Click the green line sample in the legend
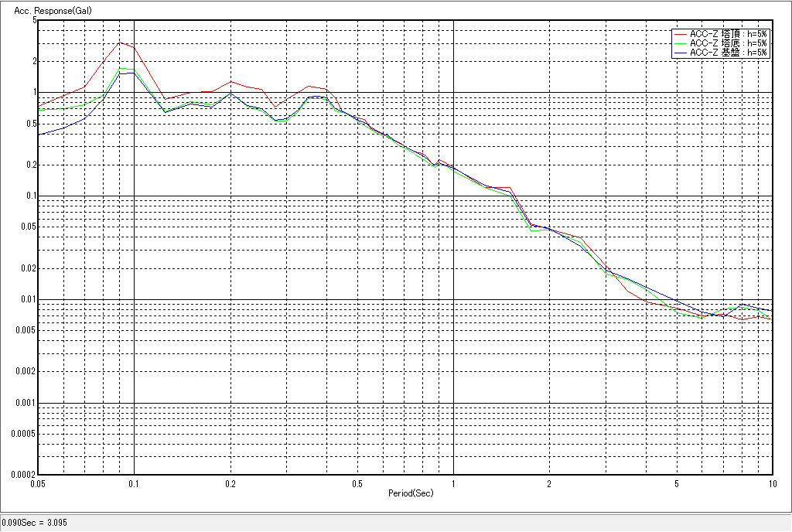Image resolution: width=792 pixels, height=532 pixels. tap(681, 43)
